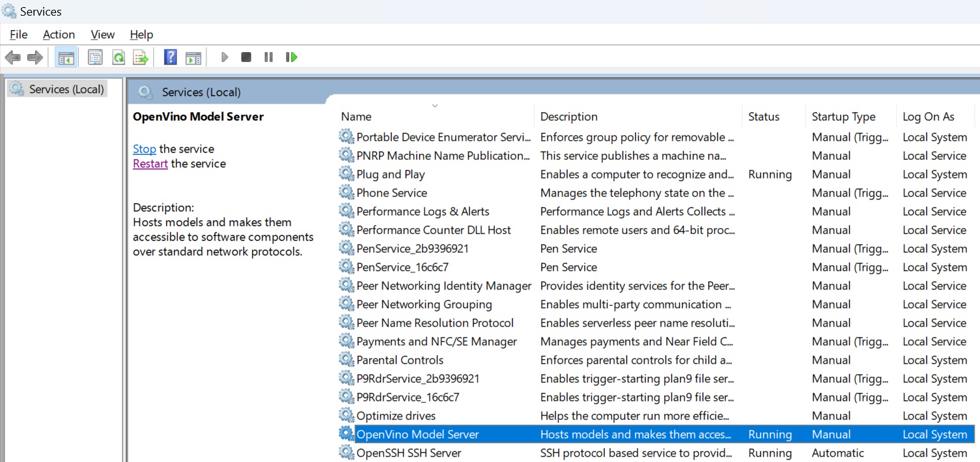Toggle Show/Hide Action Pane toolbar button
Screen dimensions: 980x462
coord(193,57)
